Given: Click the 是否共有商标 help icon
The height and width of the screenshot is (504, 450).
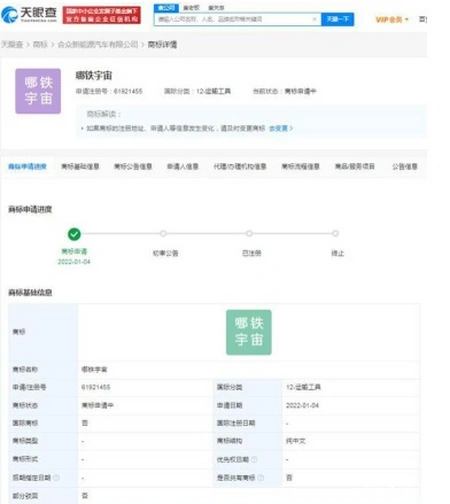Looking at the screenshot, I should [261, 477].
